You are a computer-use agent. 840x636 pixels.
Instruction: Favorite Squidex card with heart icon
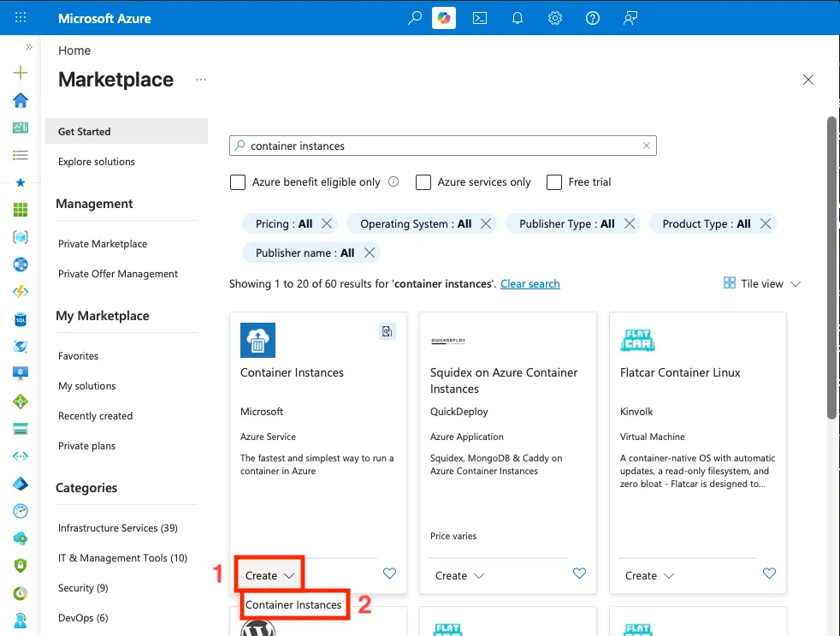click(x=579, y=574)
